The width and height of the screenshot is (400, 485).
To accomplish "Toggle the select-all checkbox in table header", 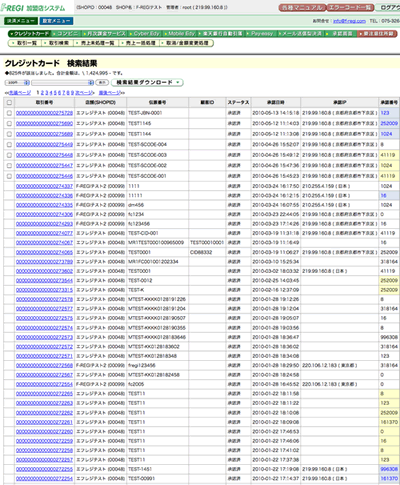I will click(9, 103).
